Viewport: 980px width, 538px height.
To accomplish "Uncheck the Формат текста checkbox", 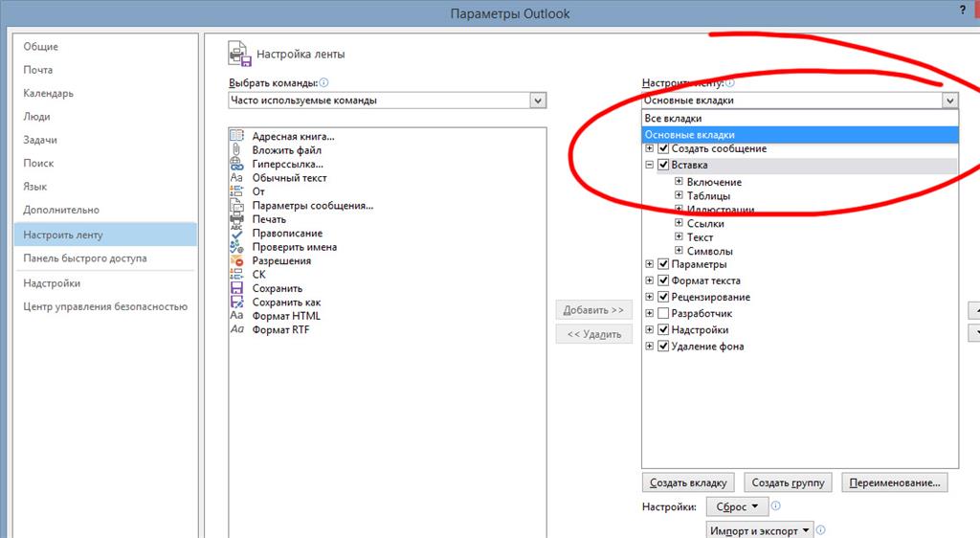I will pos(664,280).
